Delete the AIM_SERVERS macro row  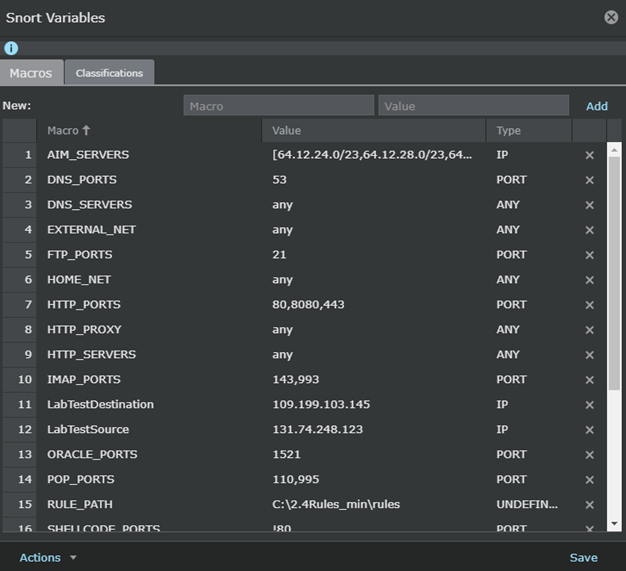coord(589,155)
